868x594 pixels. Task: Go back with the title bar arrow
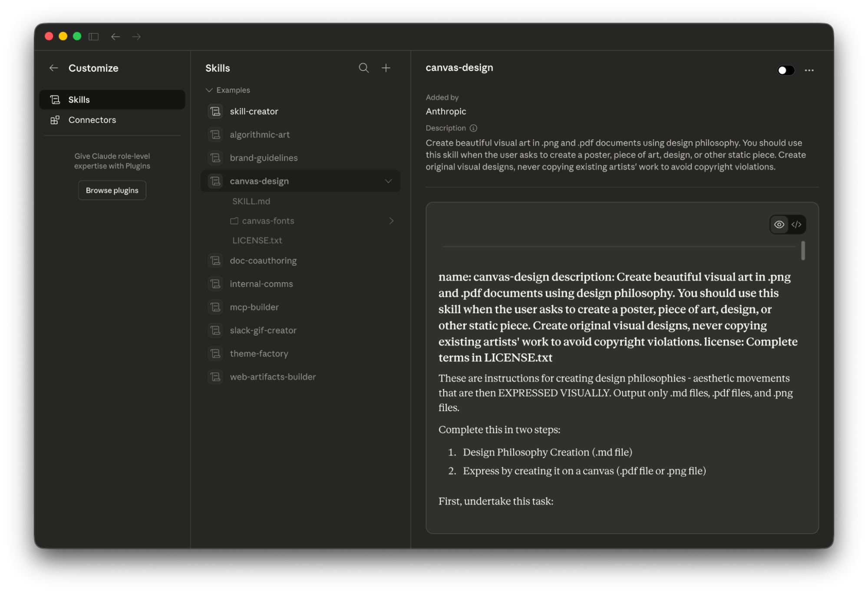point(115,36)
